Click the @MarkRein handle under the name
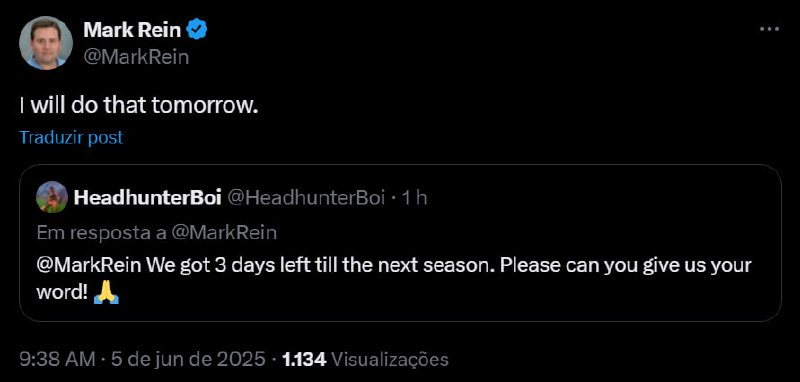The height and width of the screenshot is (382, 800). point(136,58)
